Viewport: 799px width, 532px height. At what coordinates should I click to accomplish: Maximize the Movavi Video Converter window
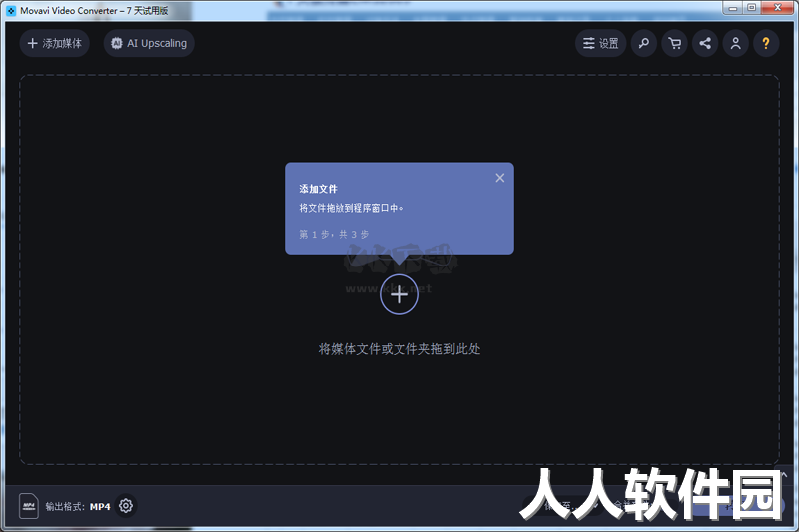point(752,8)
